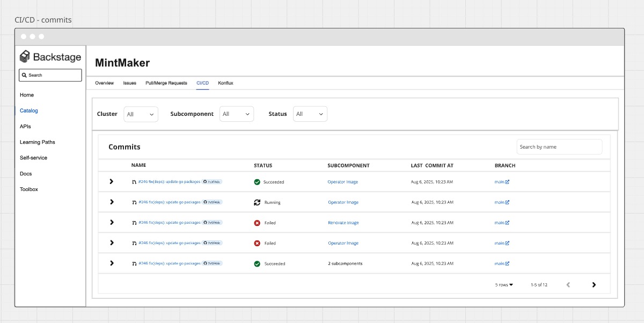This screenshot has width=644, height=323.
Task: Switch to the Issues tab
Action: 129,83
